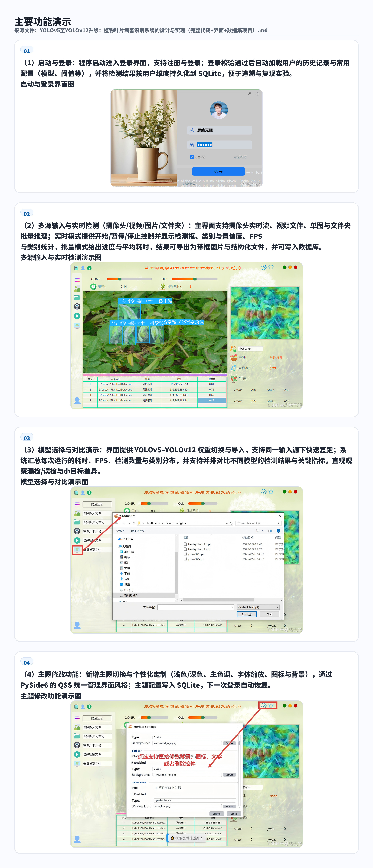This screenshot has width=373, height=868.
Task: Select 新加卷 (E:) in the folder tree
Action: [130, 595]
